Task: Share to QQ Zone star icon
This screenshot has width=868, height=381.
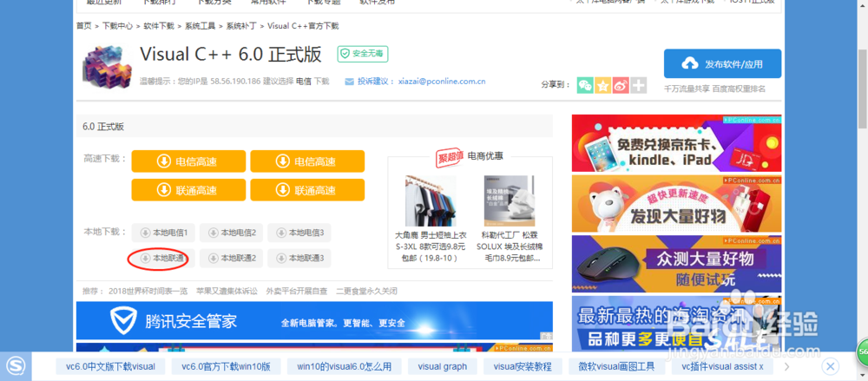Action: click(x=603, y=85)
